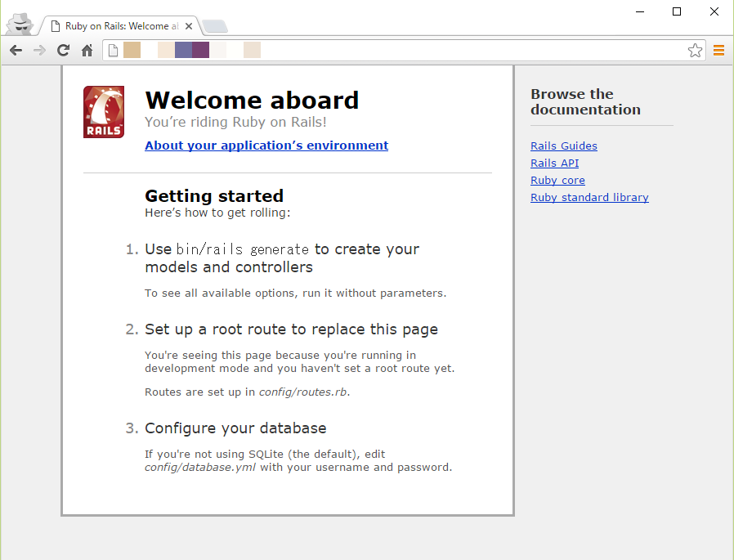This screenshot has height=560, width=734.
Task: Open the Rails API link
Action: [554, 163]
